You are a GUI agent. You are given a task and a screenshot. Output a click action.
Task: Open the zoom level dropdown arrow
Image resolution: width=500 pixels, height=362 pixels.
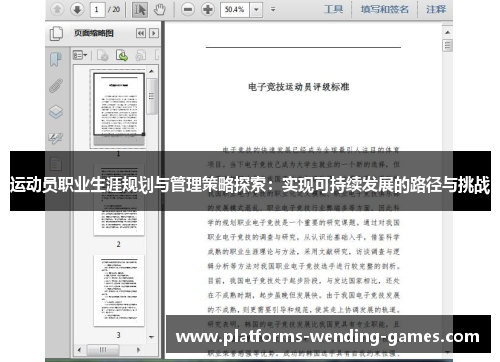click(256, 9)
